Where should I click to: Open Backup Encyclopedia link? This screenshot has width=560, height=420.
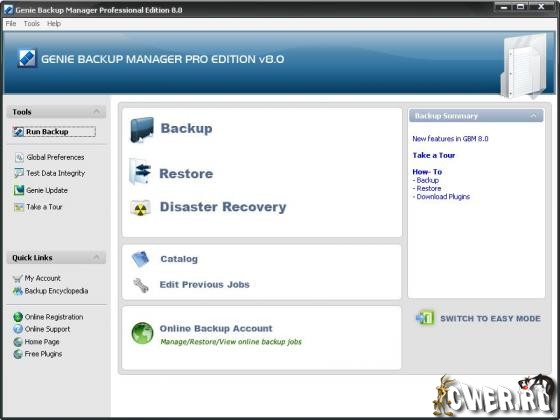56,291
